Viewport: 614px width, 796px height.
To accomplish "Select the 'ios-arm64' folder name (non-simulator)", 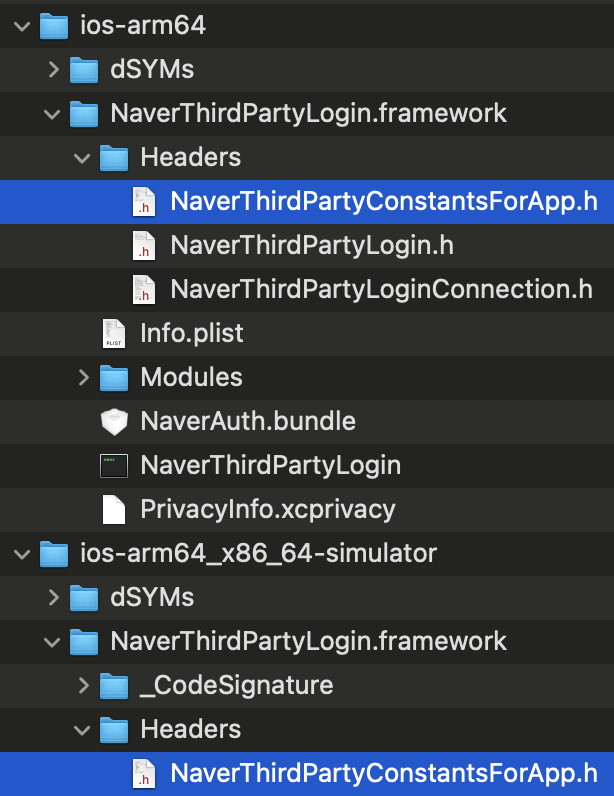I will click(143, 25).
